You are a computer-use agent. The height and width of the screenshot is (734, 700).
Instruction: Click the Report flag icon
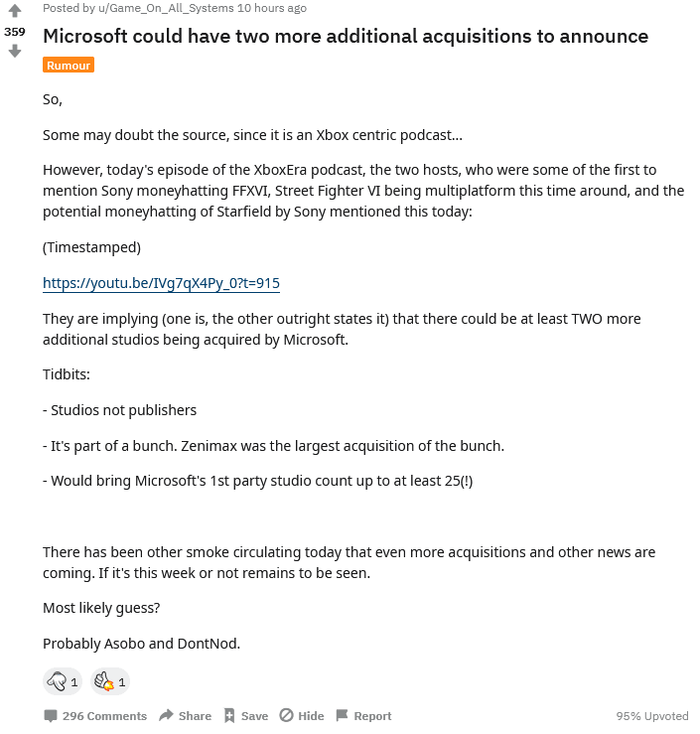pos(343,715)
